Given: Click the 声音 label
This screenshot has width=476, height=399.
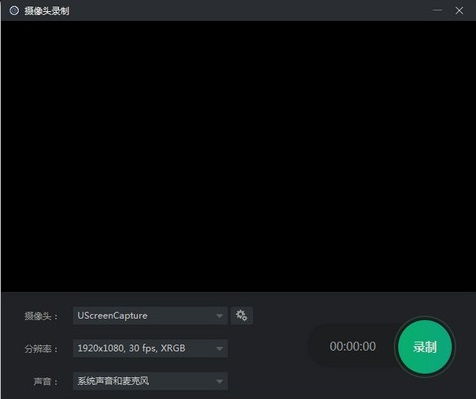Looking at the screenshot, I should point(46,381).
